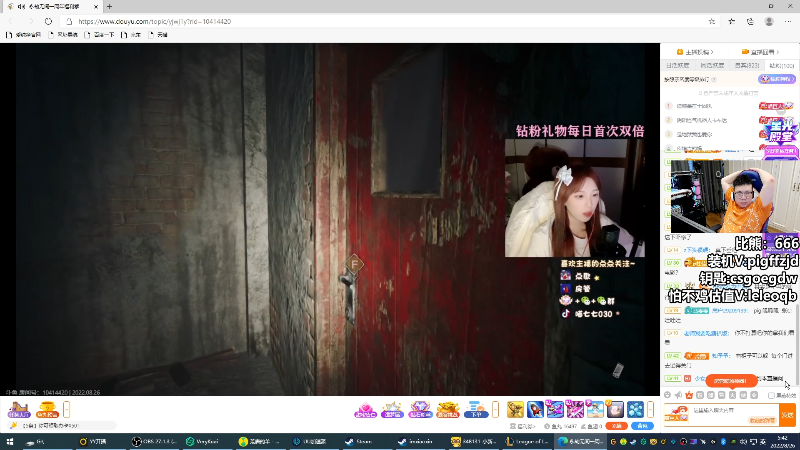Select the rocket gift in gift bar

pyautogui.click(x=535, y=409)
